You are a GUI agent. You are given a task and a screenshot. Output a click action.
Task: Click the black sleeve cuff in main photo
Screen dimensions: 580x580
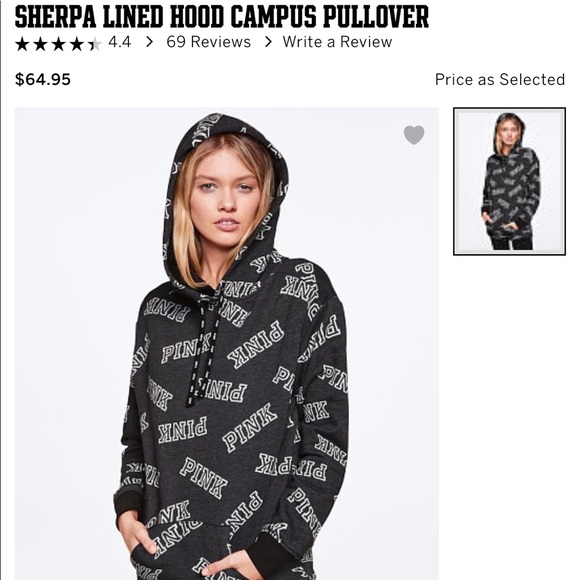coord(128,504)
